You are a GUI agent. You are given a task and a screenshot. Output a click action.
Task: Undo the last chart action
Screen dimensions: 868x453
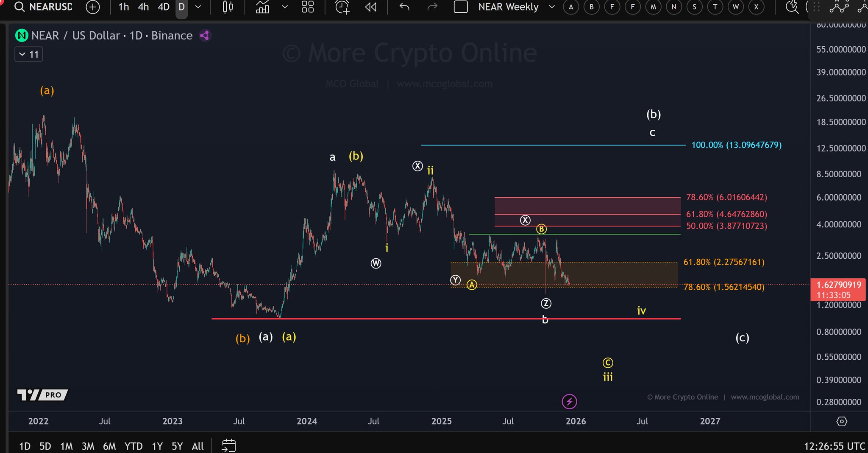coord(404,7)
